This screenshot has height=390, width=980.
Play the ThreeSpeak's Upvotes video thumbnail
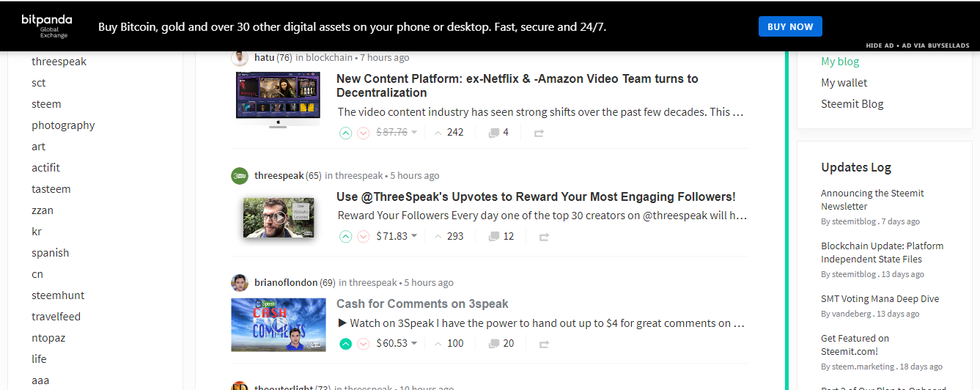pyautogui.click(x=279, y=217)
